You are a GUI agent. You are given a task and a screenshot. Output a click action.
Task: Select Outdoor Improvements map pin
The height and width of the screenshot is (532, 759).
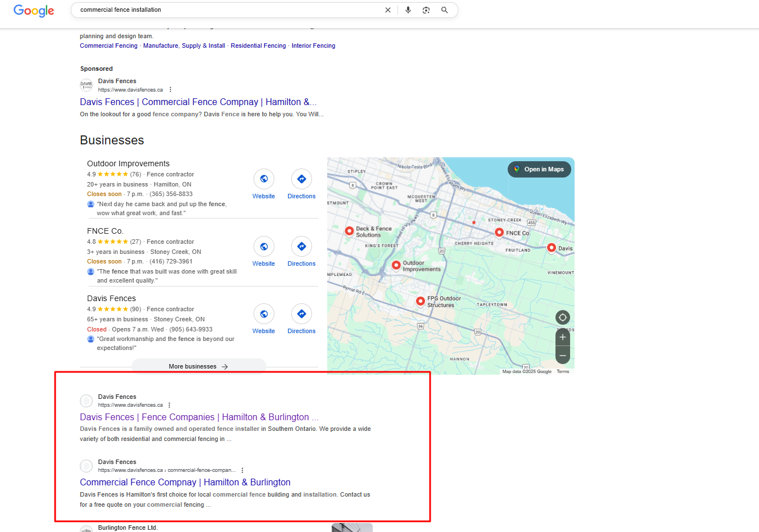[x=396, y=265]
